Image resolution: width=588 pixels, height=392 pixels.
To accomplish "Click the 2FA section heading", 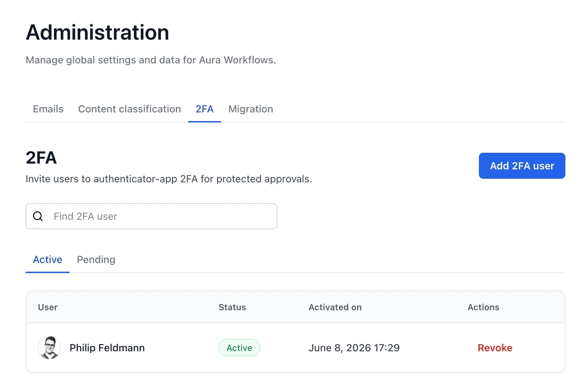I will (41, 158).
